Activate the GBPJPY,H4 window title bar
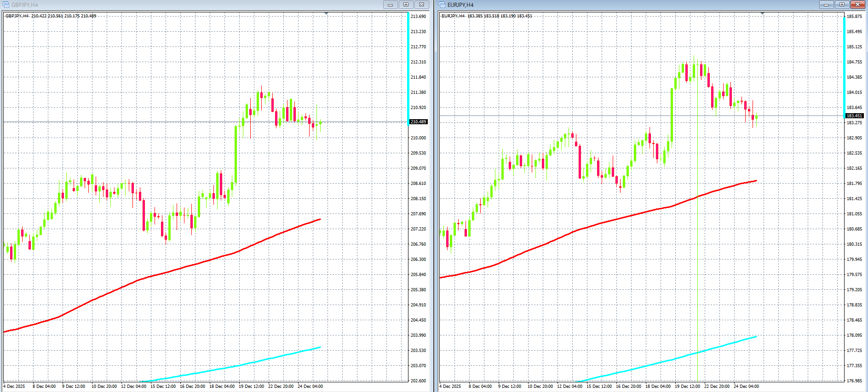Viewport: 868px width, 392px height. pos(184,5)
